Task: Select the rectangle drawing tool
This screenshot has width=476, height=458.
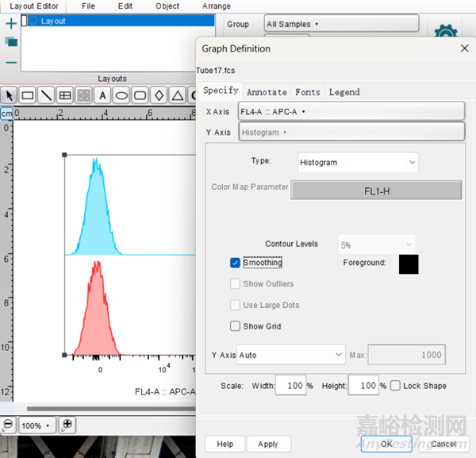Action: coord(28,95)
